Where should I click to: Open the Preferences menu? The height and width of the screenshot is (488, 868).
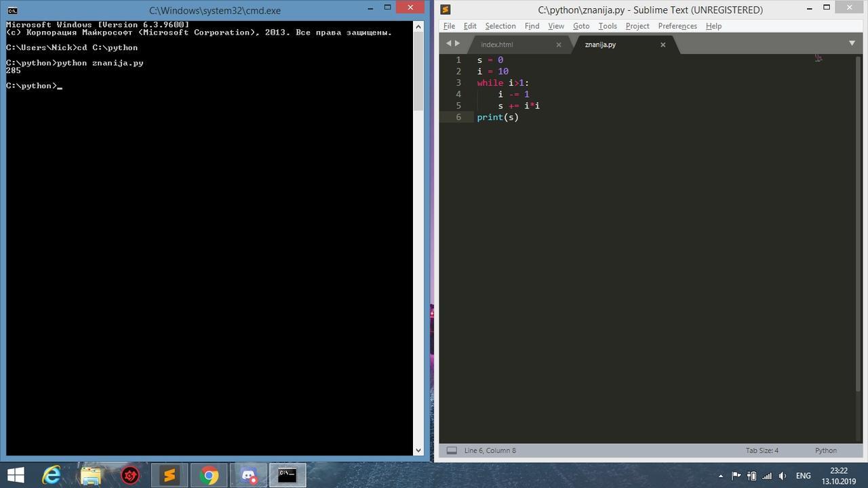(x=677, y=26)
